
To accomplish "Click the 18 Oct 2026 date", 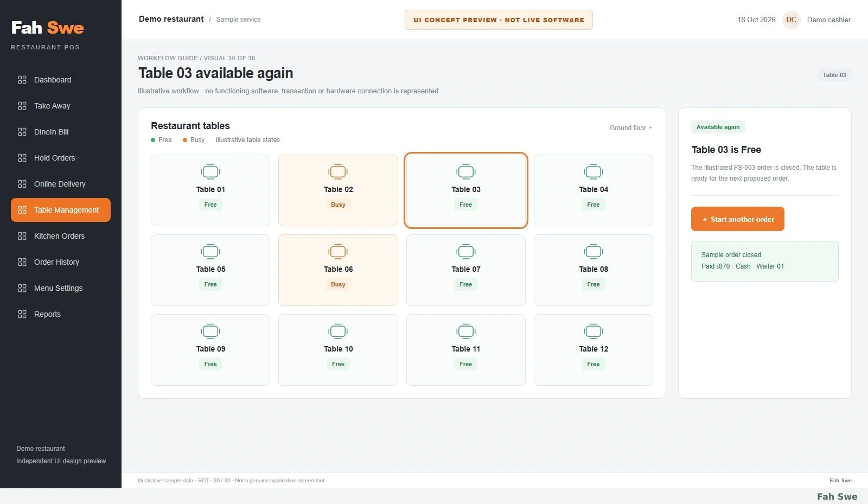I will pos(756,20).
